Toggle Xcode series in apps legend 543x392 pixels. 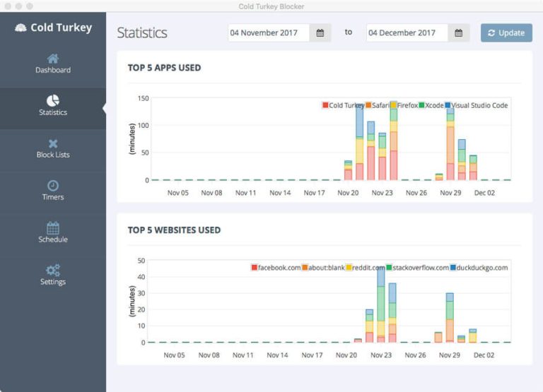pos(431,105)
